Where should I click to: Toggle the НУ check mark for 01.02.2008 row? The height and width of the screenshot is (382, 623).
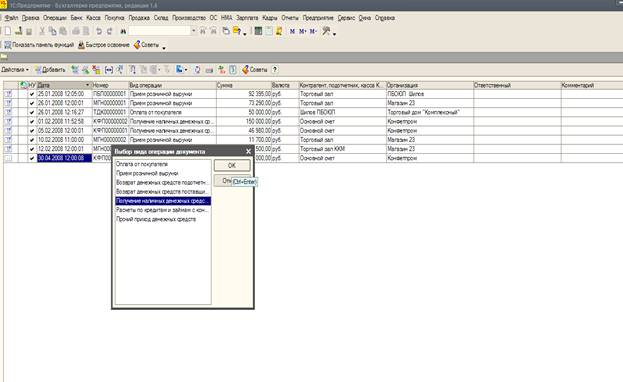(x=32, y=122)
